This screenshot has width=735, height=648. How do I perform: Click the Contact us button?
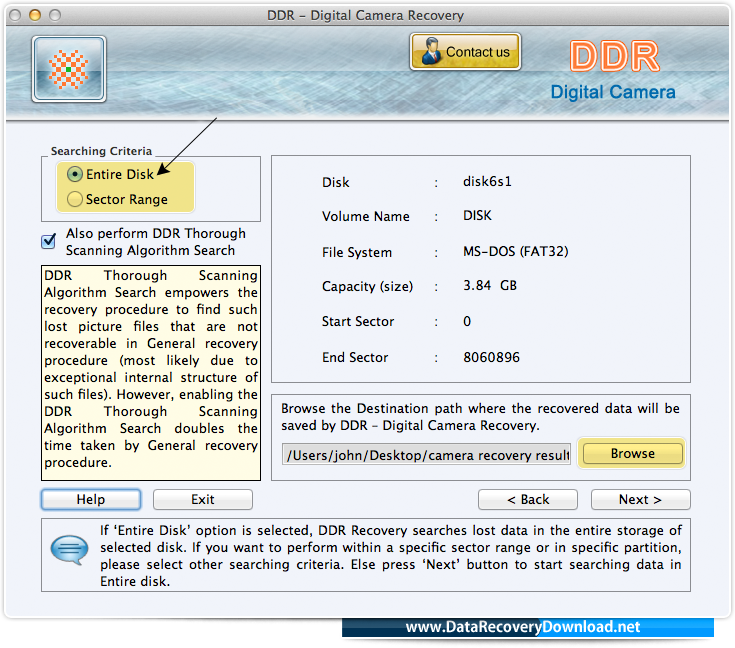(x=465, y=52)
